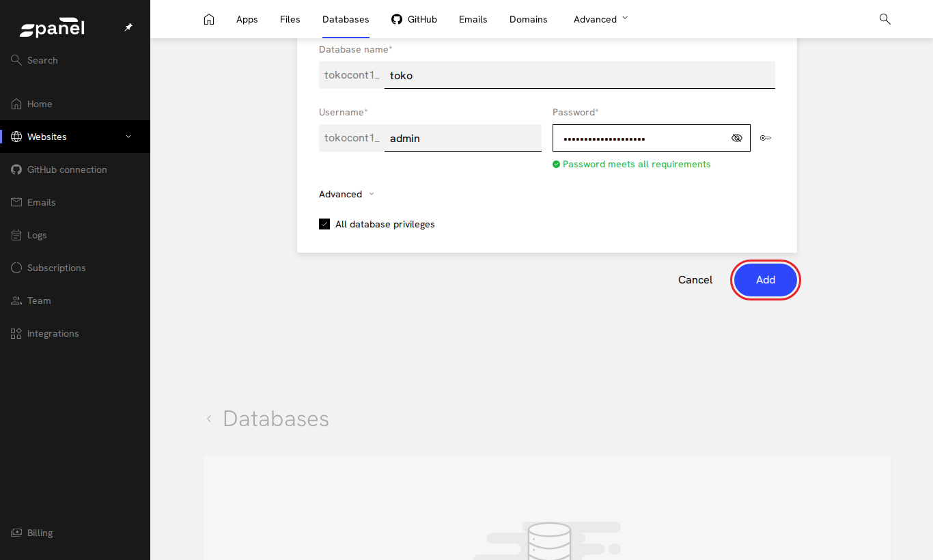933x560 pixels.
Task: Click the Database name input field
Action: pyautogui.click(x=580, y=75)
